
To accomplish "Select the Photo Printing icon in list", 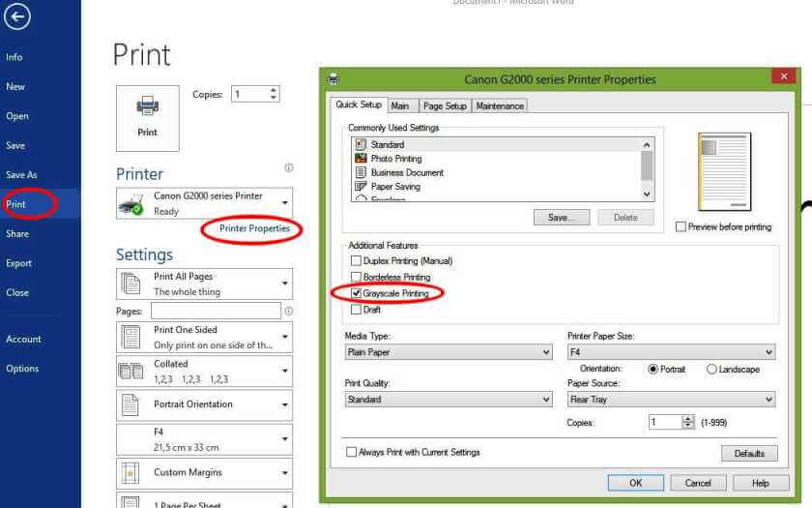I will [x=361, y=158].
